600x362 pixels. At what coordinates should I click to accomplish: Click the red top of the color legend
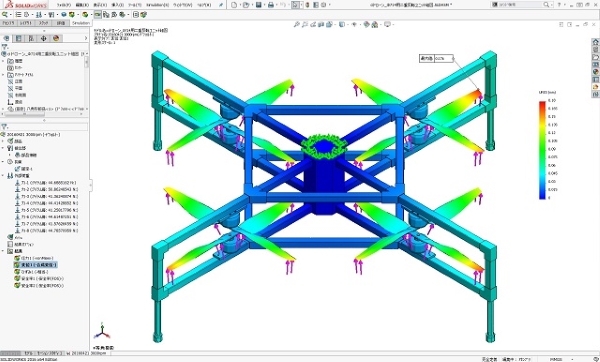click(542, 103)
